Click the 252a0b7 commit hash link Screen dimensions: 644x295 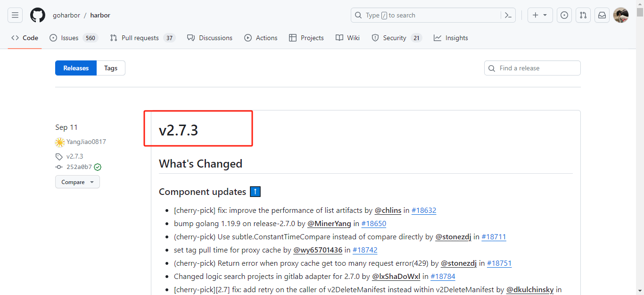(79, 167)
